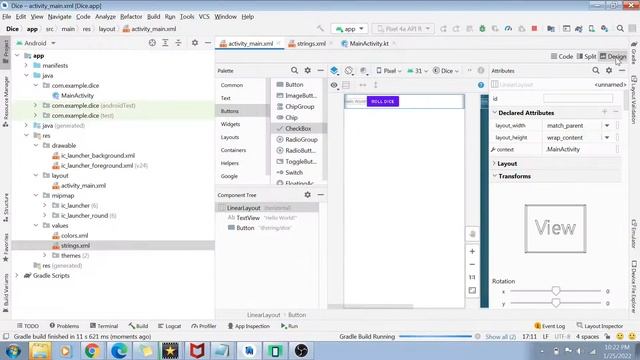
Task: Launch Chrome from the taskbar
Action: [x=92, y=351]
